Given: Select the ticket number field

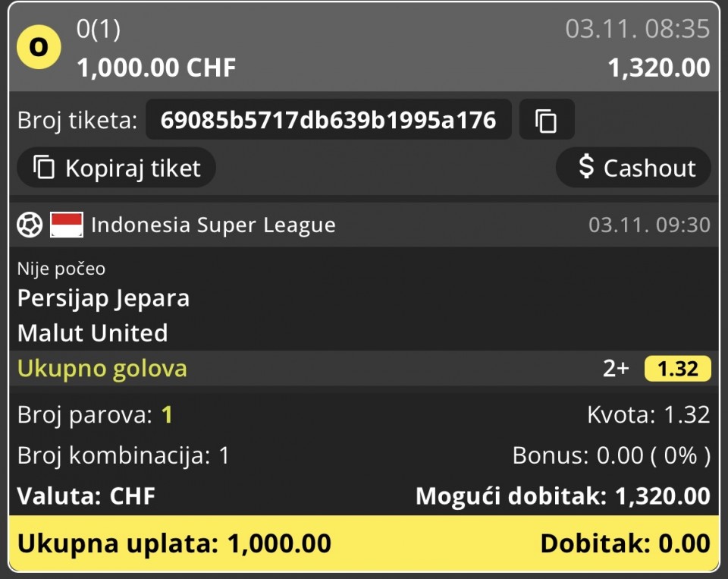Looking at the screenshot, I should [328, 120].
